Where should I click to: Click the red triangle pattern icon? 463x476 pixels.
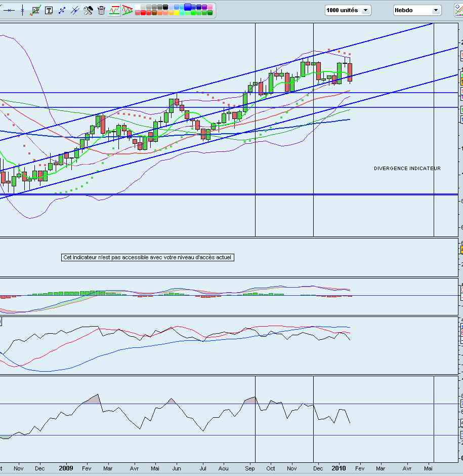[128, 10]
